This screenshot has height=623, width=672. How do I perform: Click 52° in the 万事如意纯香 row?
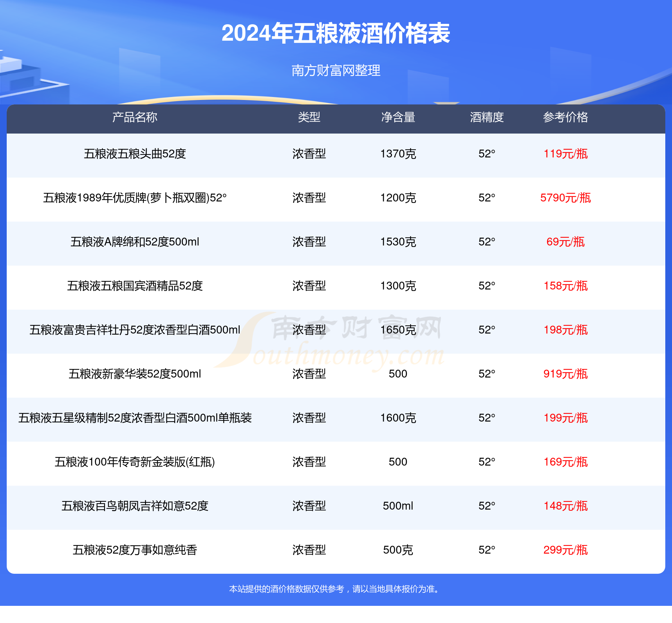tap(487, 550)
